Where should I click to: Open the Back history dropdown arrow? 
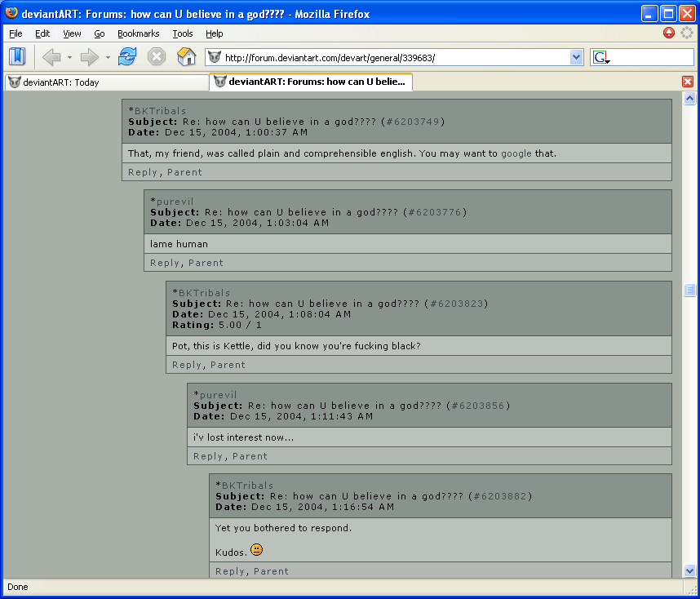69,58
